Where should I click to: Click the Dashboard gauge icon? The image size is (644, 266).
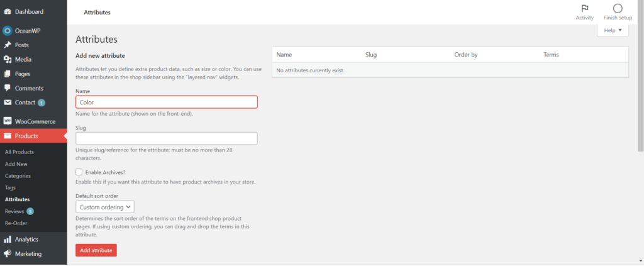[8, 11]
